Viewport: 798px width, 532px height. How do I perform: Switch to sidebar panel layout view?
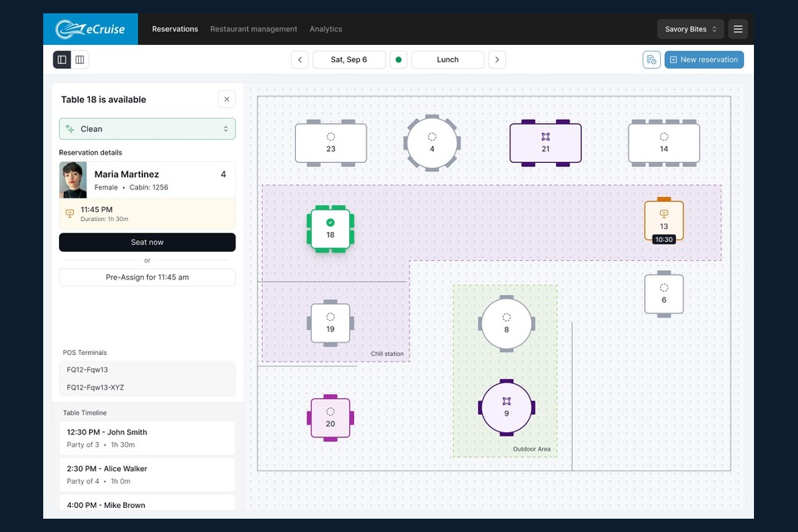(62, 60)
